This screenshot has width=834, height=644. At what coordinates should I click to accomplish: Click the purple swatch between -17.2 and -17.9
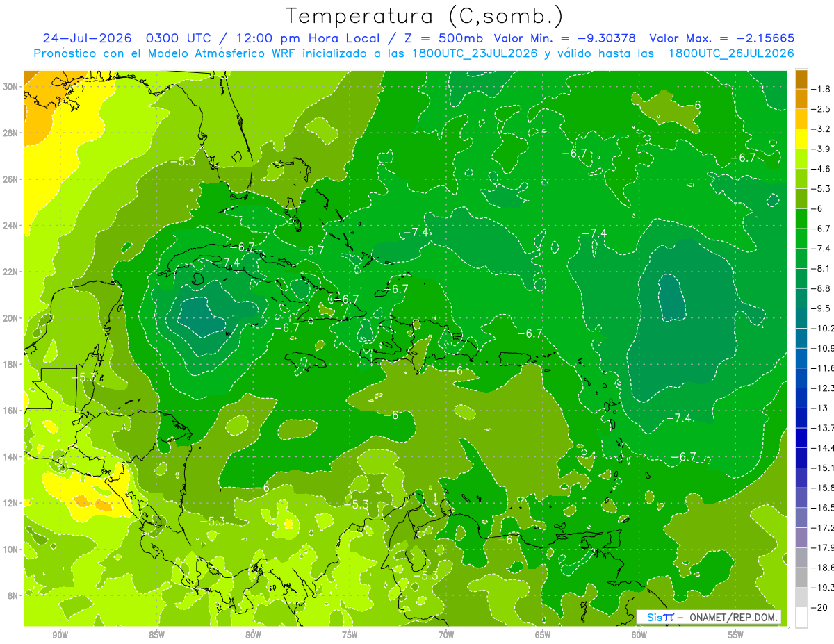[x=801, y=537]
